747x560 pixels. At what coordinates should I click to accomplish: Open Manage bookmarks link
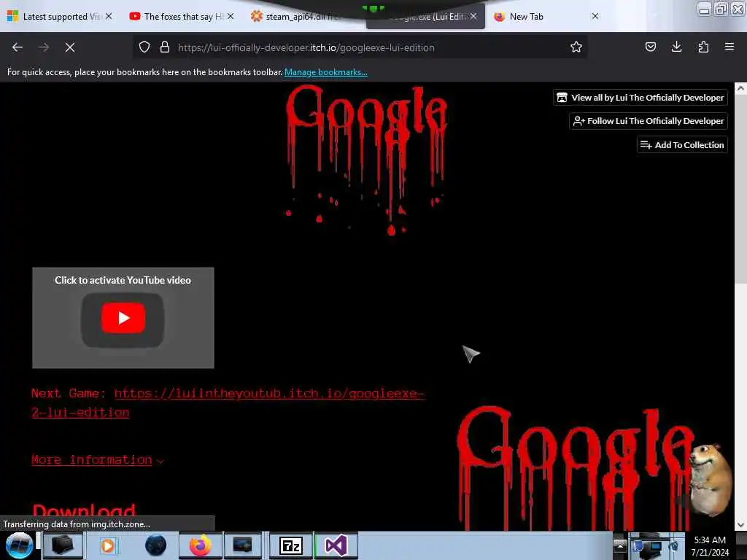tap(326, 72)
